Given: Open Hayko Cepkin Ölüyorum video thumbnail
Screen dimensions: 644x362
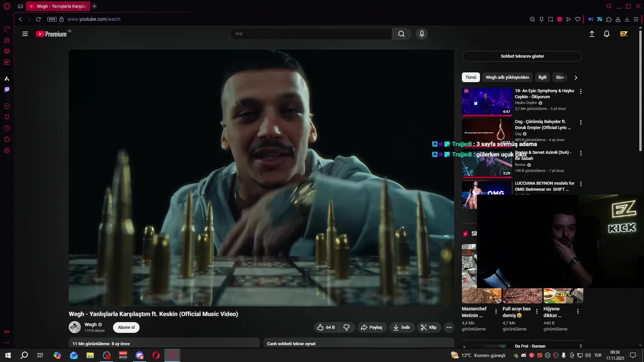Looking at the screenshot, I should [487, 102].
